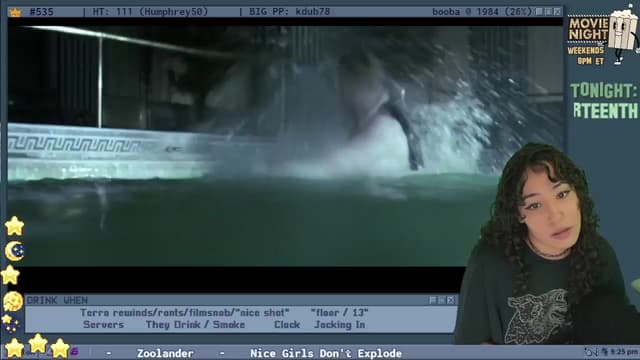Minimize the main movie player window

(540, 11)
